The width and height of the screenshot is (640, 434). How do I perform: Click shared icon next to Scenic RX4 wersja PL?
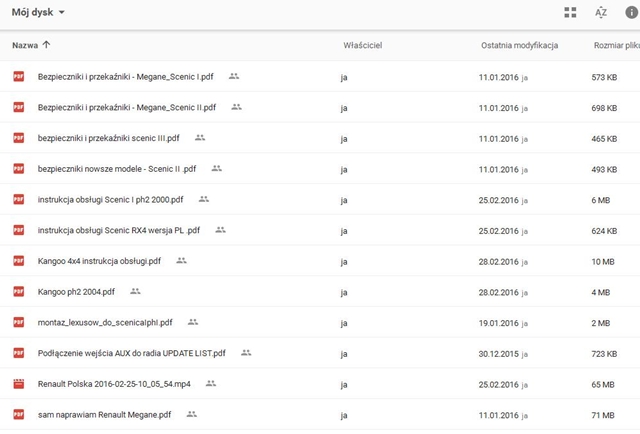(220, 230)
